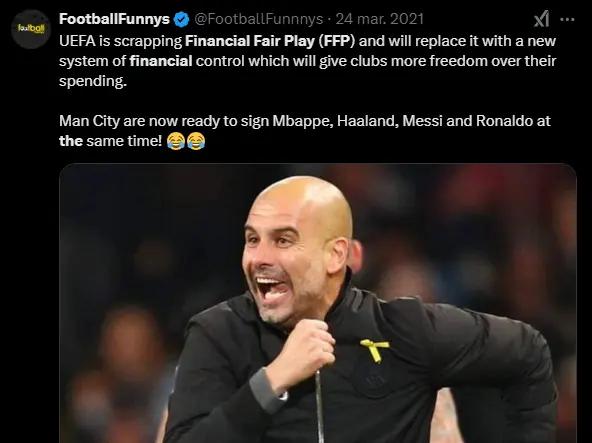
Task: Click the FootballFunnys display name
Action: point(114,19)
